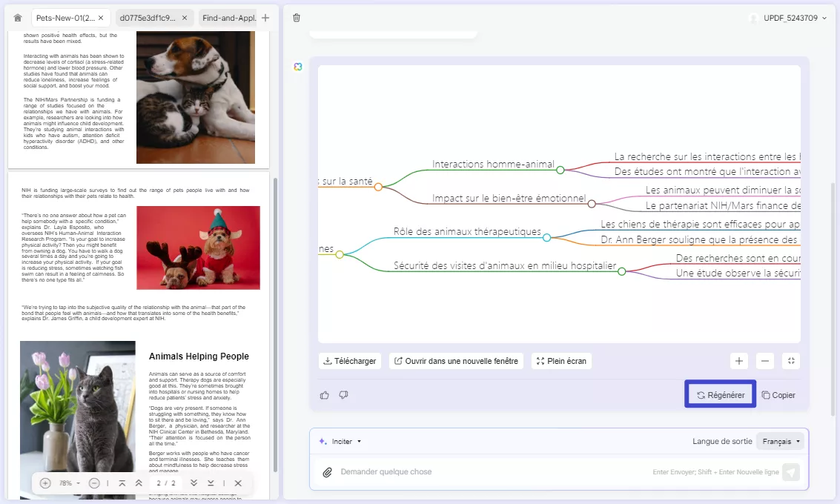Open the Inciter prompt dropdown

tap(340, 441)
